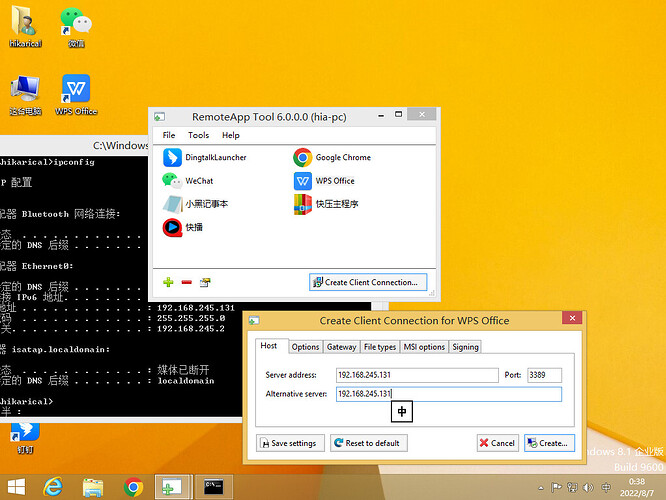The width and height of the screenshot is (666, 500).
Task: Switch to the Signing tab
Action: (465, 347)
